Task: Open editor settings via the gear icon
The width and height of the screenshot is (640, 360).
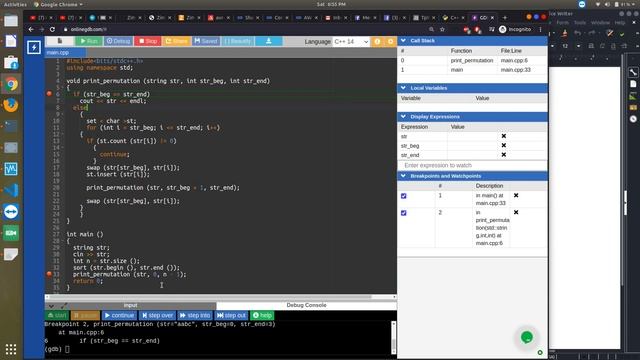Action: pyautogui.click(x=390, y=42)
